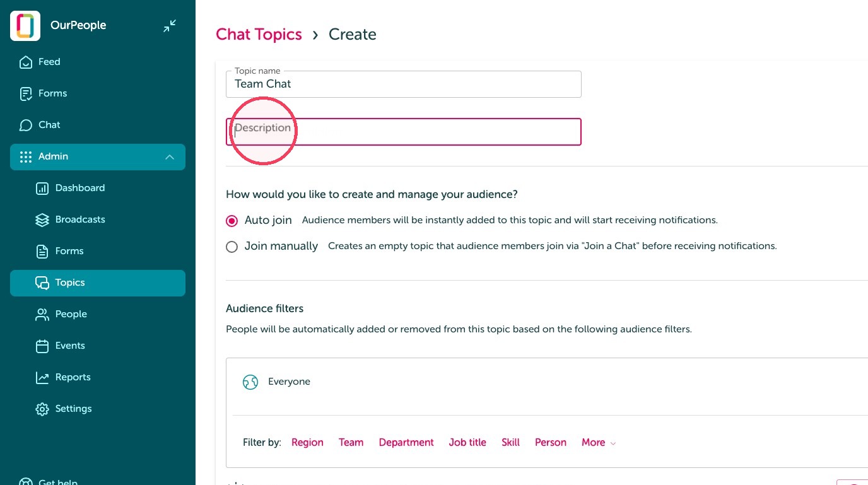The image size is (868, 485).
Task: Select the Auto join radio button
Action: click(x=232, y=221)
